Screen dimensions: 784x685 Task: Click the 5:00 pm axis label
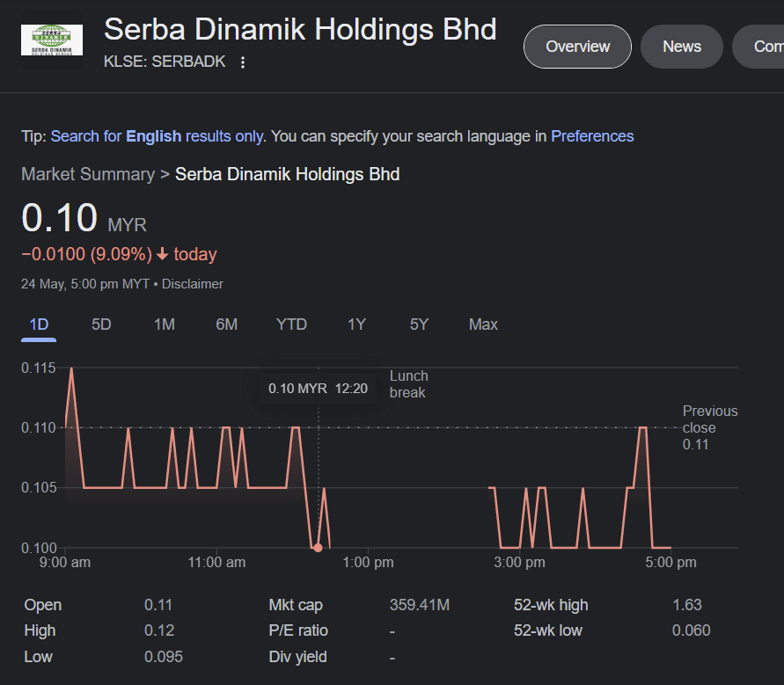click(x=670, y=563)
